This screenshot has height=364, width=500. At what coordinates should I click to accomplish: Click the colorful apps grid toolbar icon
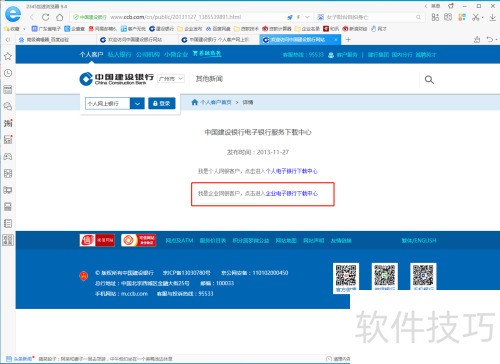pyautogui.click(x=462, y=17)
